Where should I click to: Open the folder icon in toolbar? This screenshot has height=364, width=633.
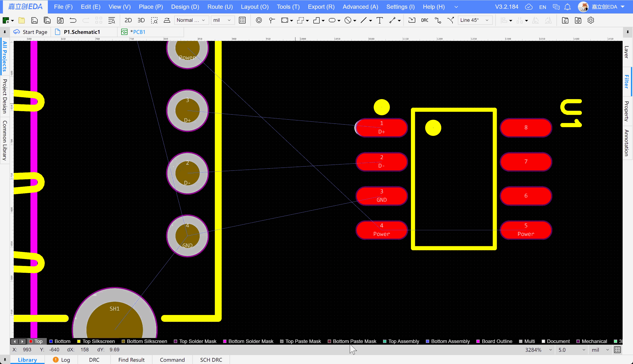pos(21,20)
